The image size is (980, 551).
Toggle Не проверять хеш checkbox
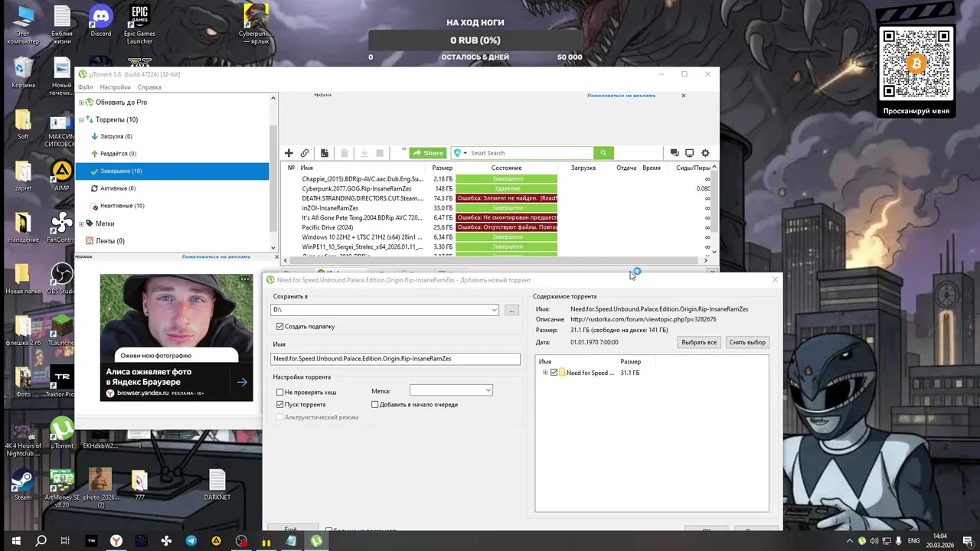[x=280, y=392]
